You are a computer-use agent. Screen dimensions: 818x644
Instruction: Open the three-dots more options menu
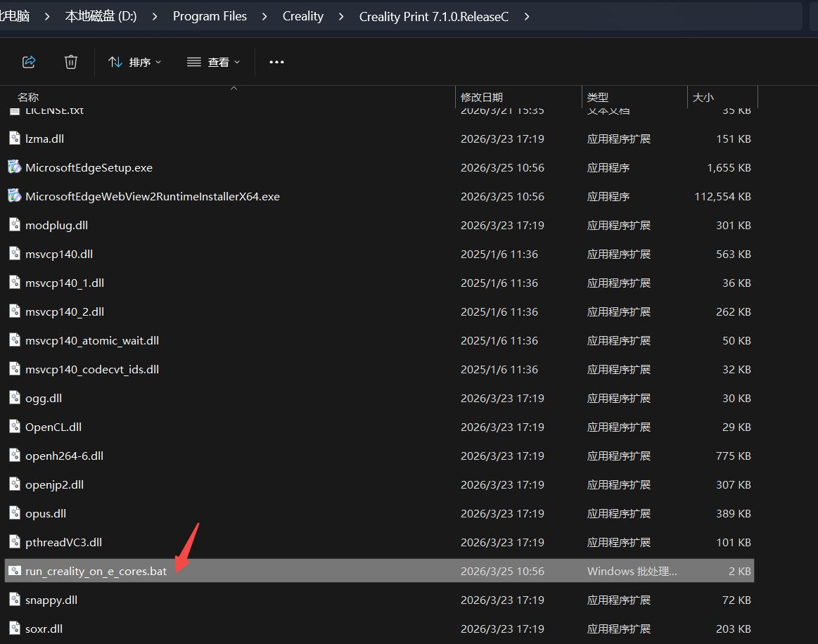click(276, 62)
